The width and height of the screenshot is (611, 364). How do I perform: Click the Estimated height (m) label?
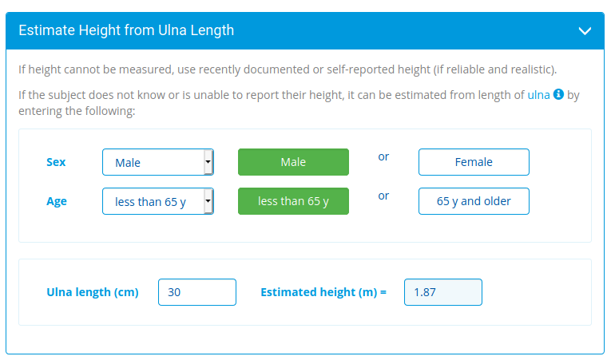pos(323,292)
